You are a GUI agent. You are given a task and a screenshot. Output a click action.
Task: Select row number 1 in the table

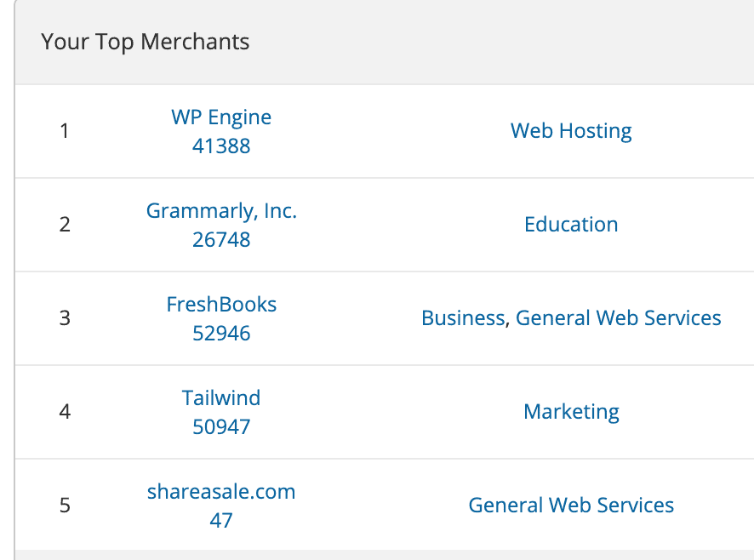(64, 131)
